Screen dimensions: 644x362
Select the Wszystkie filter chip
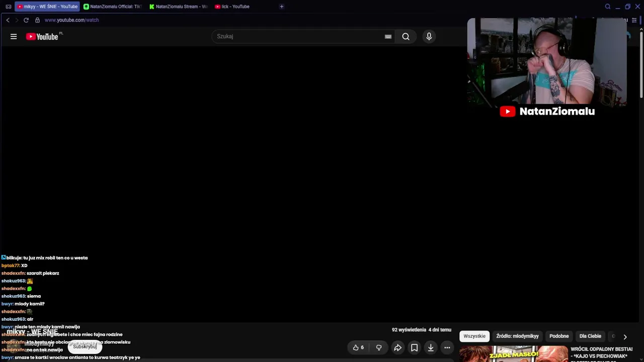(474, 336)
